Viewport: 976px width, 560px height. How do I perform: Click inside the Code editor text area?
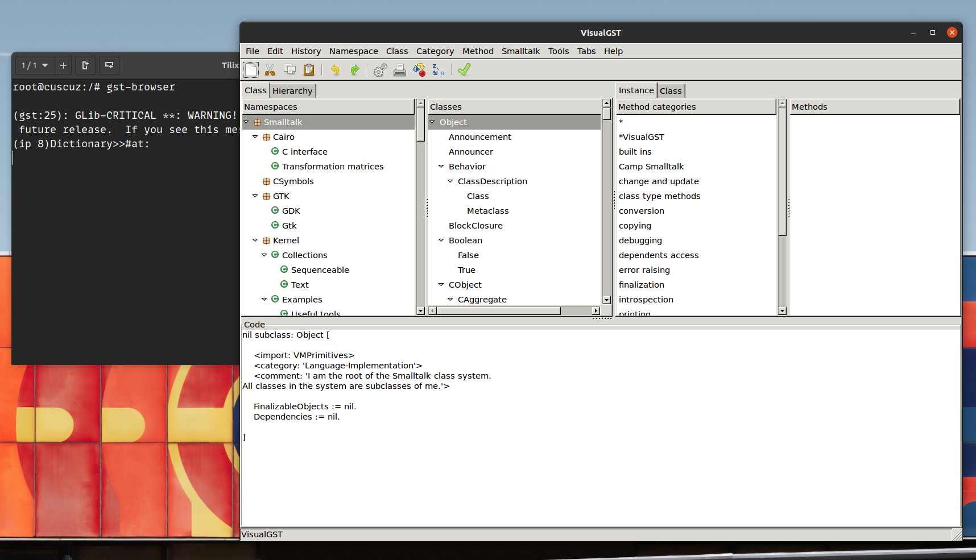tap(601, 428)
